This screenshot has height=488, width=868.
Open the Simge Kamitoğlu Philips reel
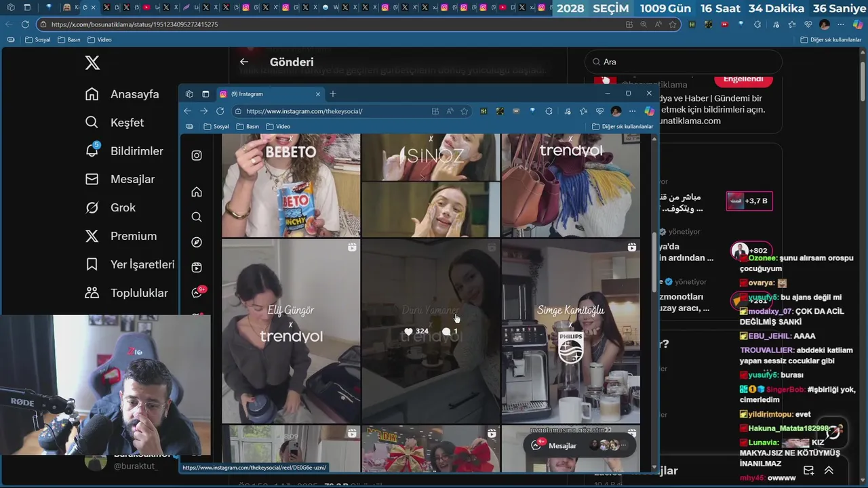point(570,331)
